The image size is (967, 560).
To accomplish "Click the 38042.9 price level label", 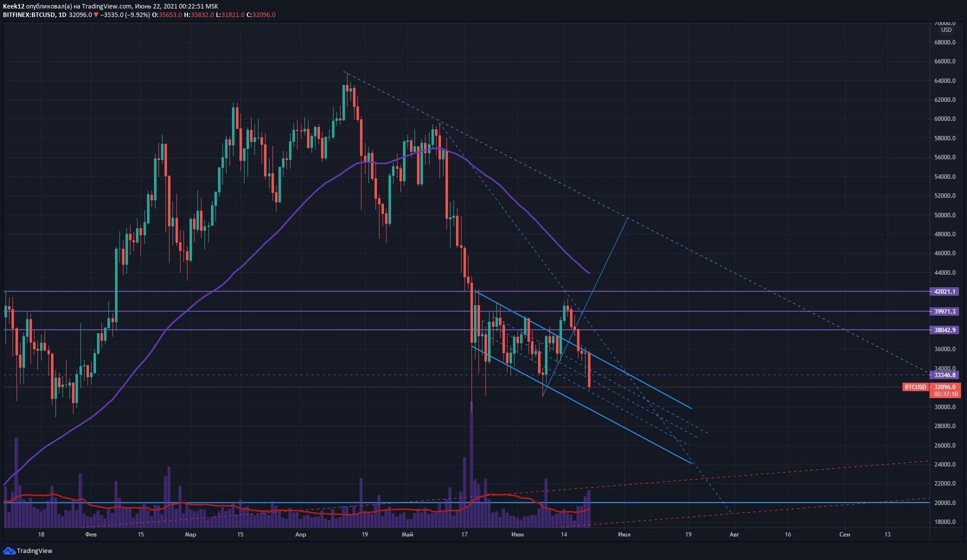I will [x=944, y=330].
